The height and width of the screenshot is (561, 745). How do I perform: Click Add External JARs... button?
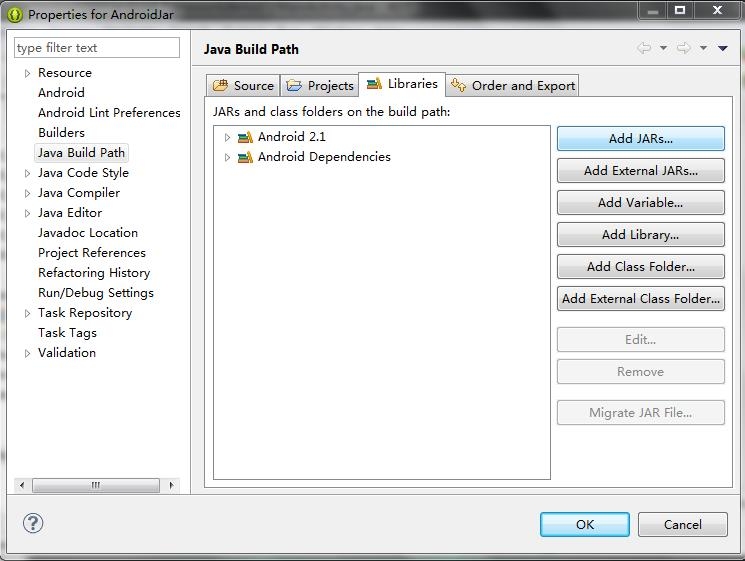coord(640,171)
